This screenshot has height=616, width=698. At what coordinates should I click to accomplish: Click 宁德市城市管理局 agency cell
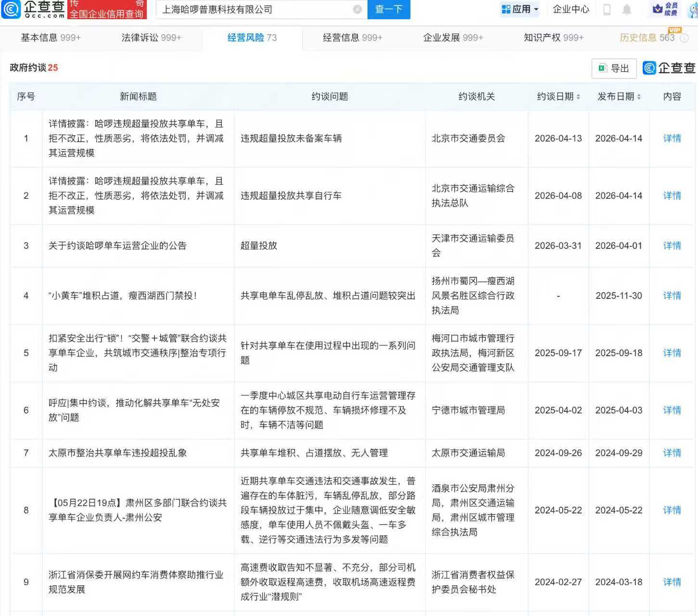tap(469, 411)
